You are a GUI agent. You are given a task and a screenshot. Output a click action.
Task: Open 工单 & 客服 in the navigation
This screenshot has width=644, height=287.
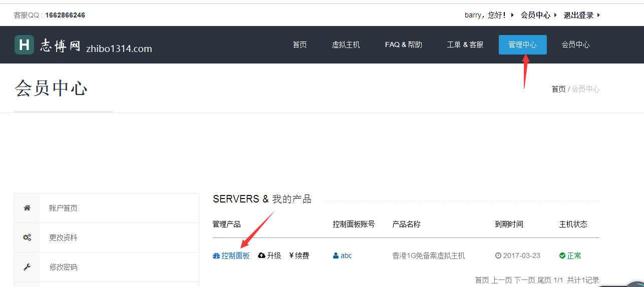pyautogui.click(x=465, y=44)
